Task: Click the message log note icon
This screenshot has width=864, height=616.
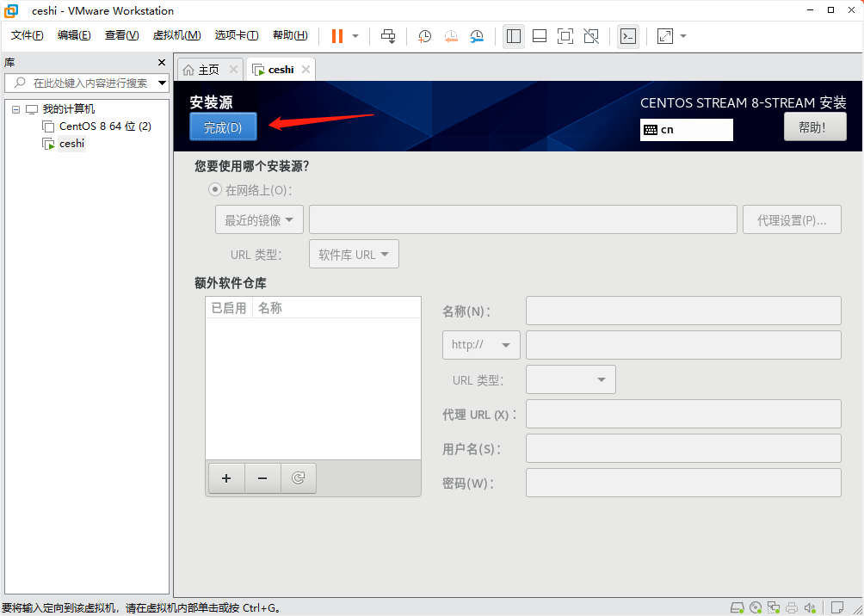Action: point(837,607)
